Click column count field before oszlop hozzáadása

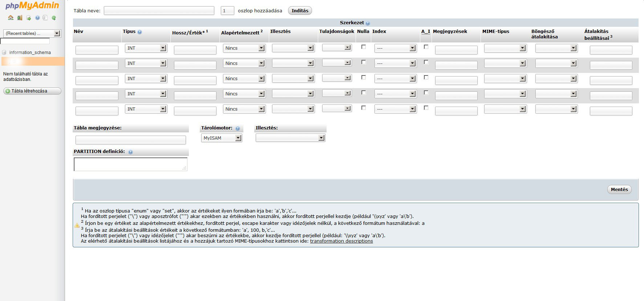[x=227, y=11]
